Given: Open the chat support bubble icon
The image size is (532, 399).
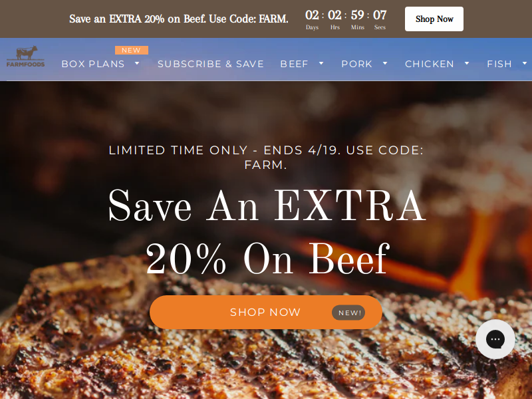Looking at the screenshot, I should click(495, 339).
